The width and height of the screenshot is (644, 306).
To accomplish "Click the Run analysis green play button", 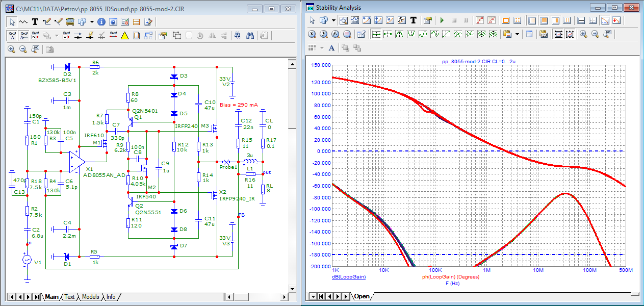I will (x=442, y=20).
